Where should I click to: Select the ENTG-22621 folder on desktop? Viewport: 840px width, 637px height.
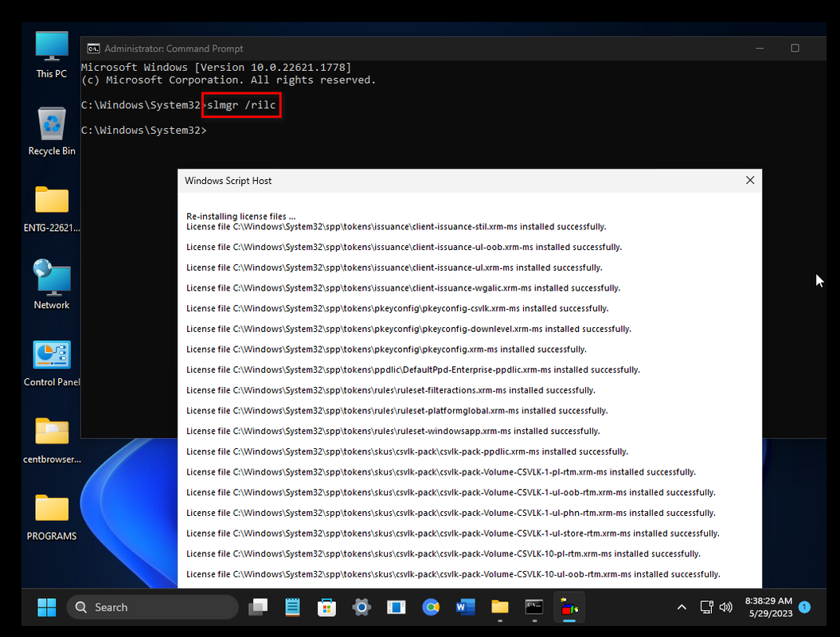(52, 209)
